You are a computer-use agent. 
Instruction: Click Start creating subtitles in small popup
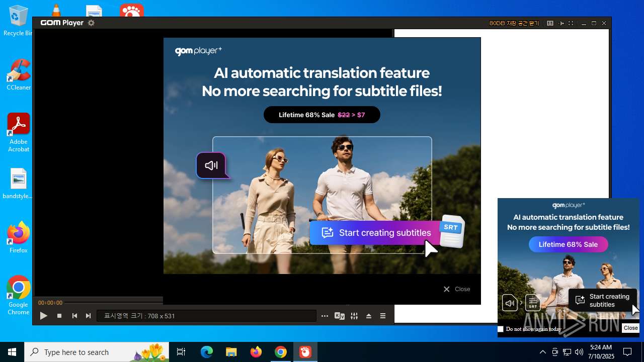point(603,301)
